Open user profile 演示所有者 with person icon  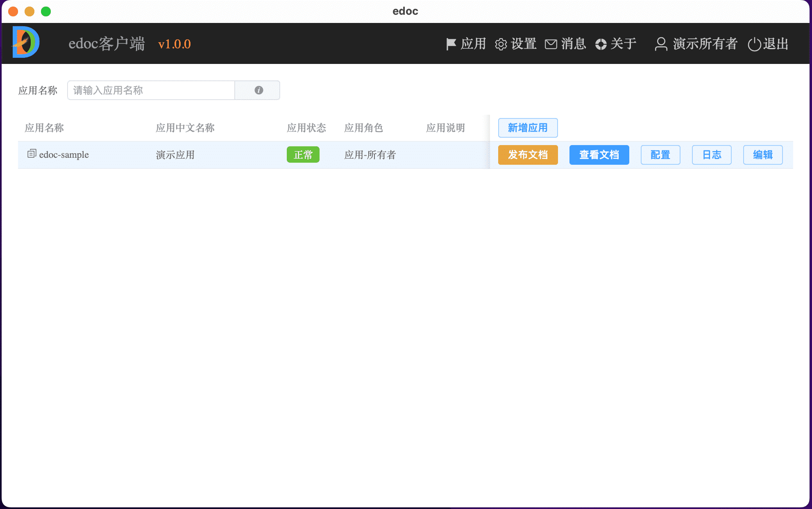(695, 44)
